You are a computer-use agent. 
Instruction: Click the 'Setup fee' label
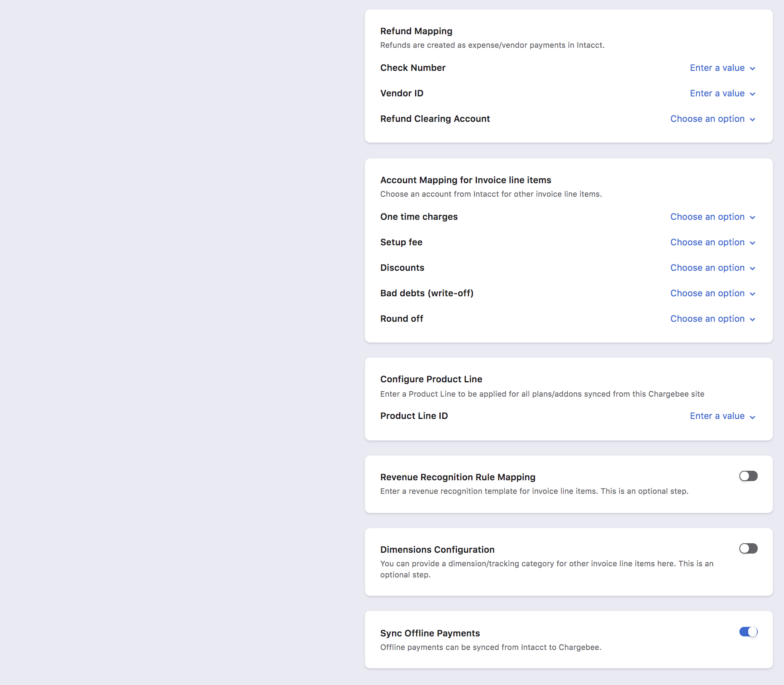401,242
